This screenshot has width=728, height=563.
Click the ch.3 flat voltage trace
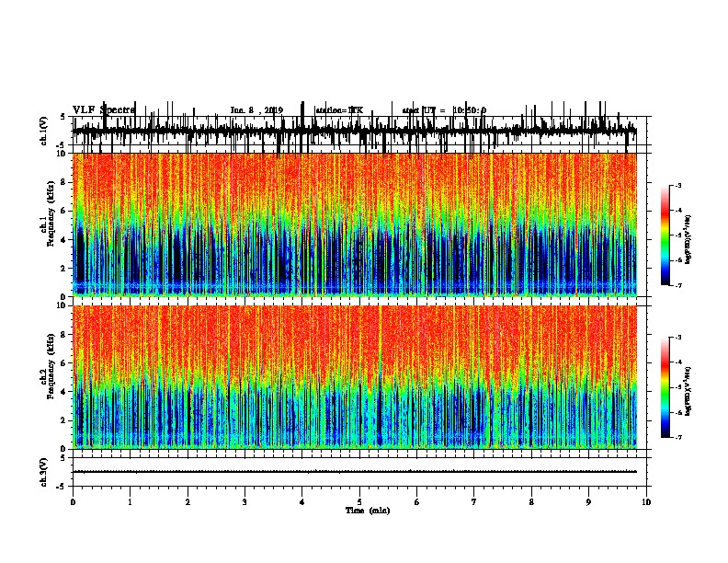(x=355, y=472)
